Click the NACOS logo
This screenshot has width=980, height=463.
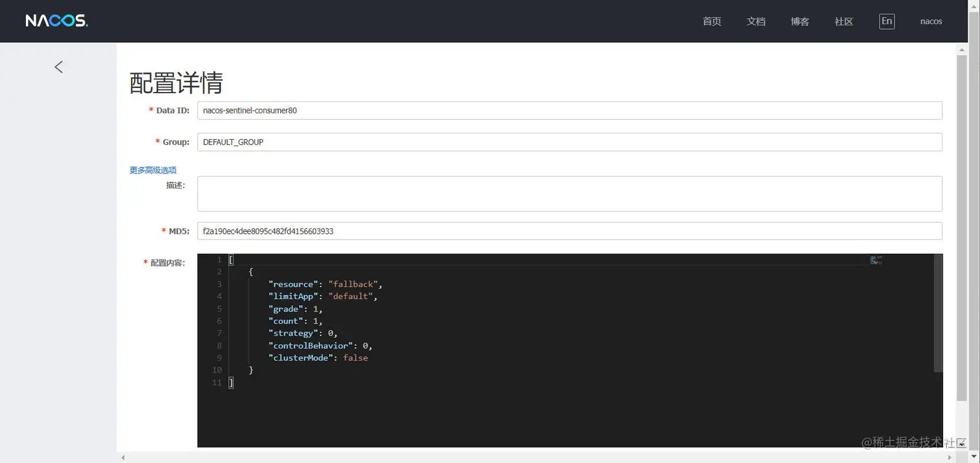56,21
